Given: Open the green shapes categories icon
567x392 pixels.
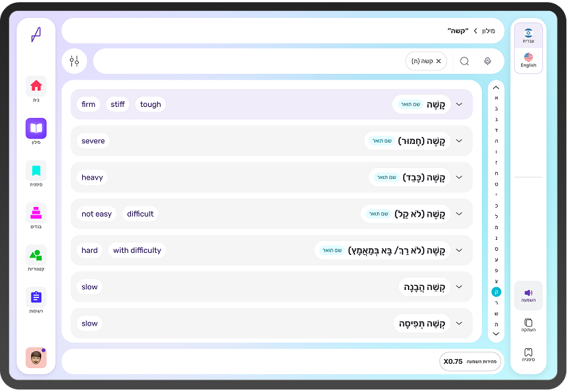Looking at the screenshot, I should coord(36,255).
